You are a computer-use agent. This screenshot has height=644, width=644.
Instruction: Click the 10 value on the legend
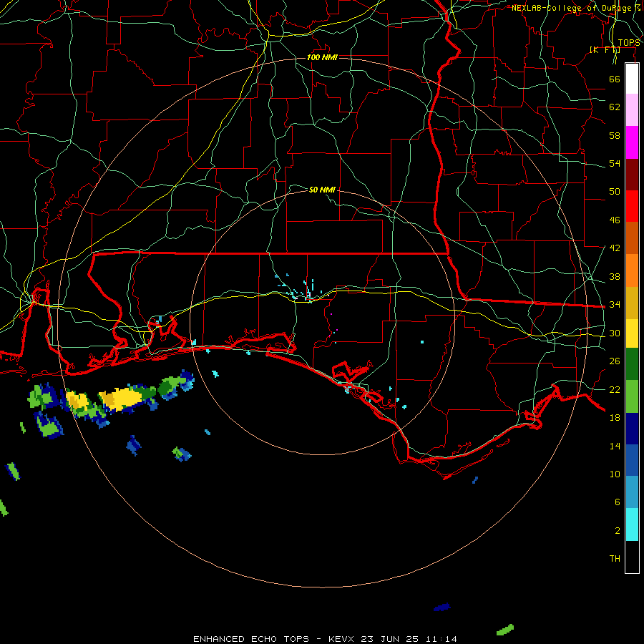(x=615, y=474)
